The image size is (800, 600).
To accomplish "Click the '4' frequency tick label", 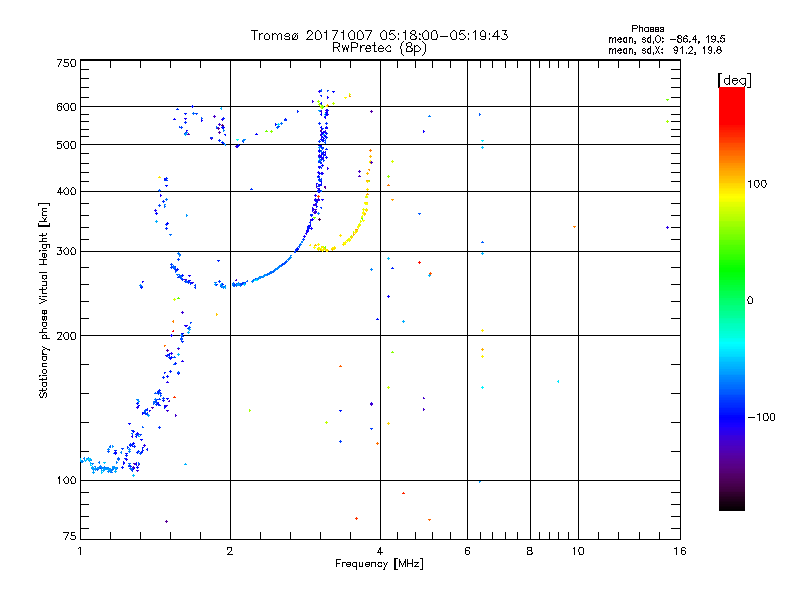I will 380,551.
